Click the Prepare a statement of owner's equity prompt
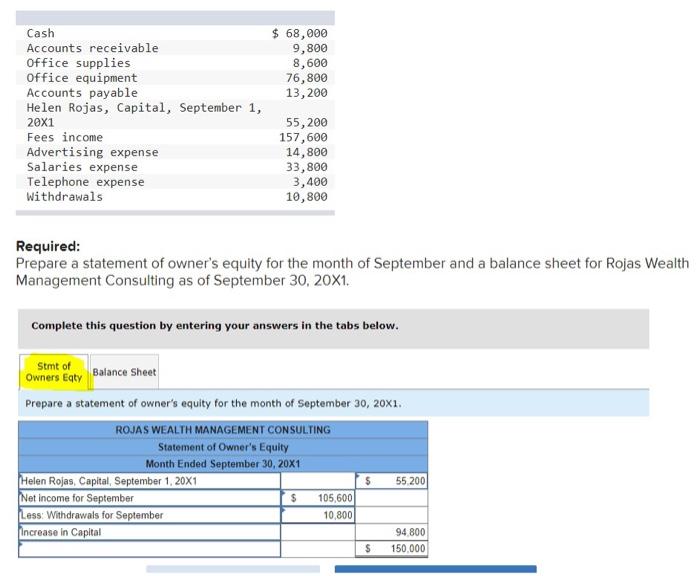Image resolution: width=700 pixels, height=576 pixels. [333, 403]
